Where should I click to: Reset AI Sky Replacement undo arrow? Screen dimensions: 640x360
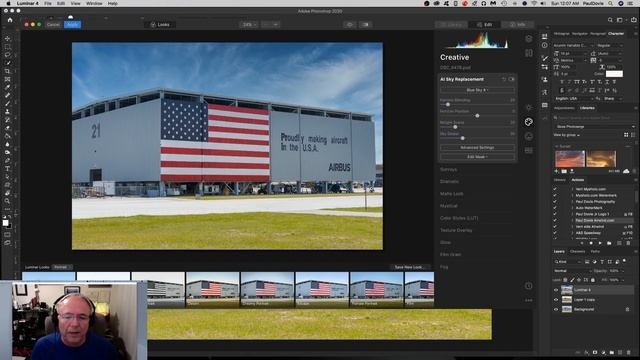[x=504, y=79]
